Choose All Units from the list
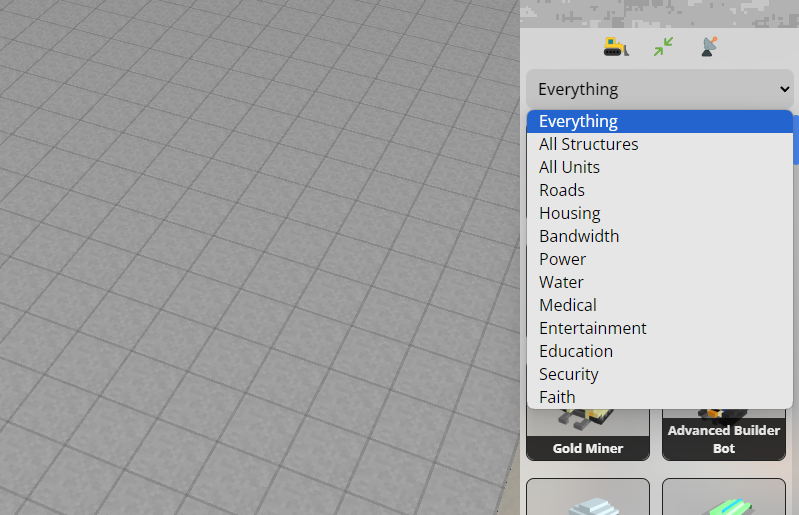 tap(660, 167)
